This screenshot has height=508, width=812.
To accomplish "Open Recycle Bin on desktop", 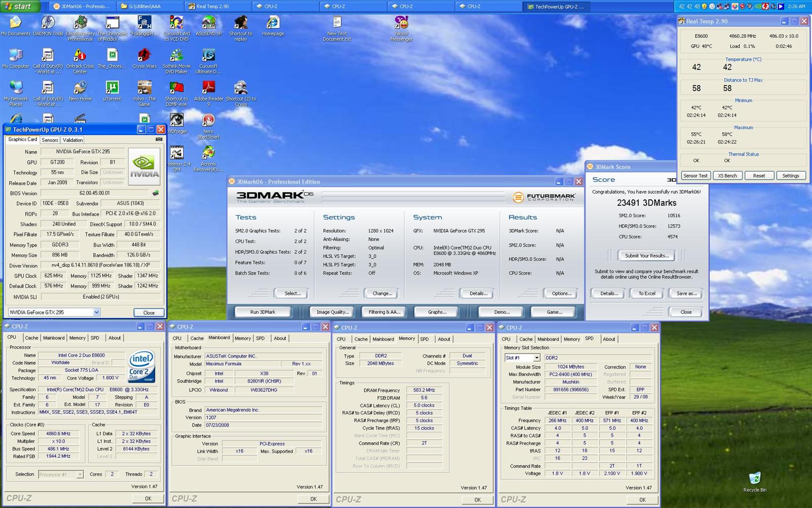I will tap(755, 482).
